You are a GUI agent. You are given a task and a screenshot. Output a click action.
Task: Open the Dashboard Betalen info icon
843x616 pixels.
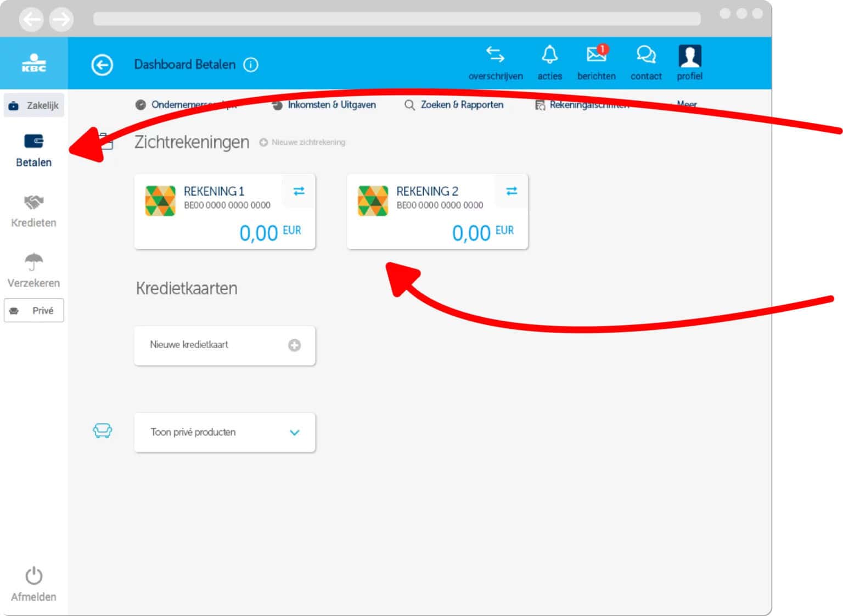tap(251, 65)
